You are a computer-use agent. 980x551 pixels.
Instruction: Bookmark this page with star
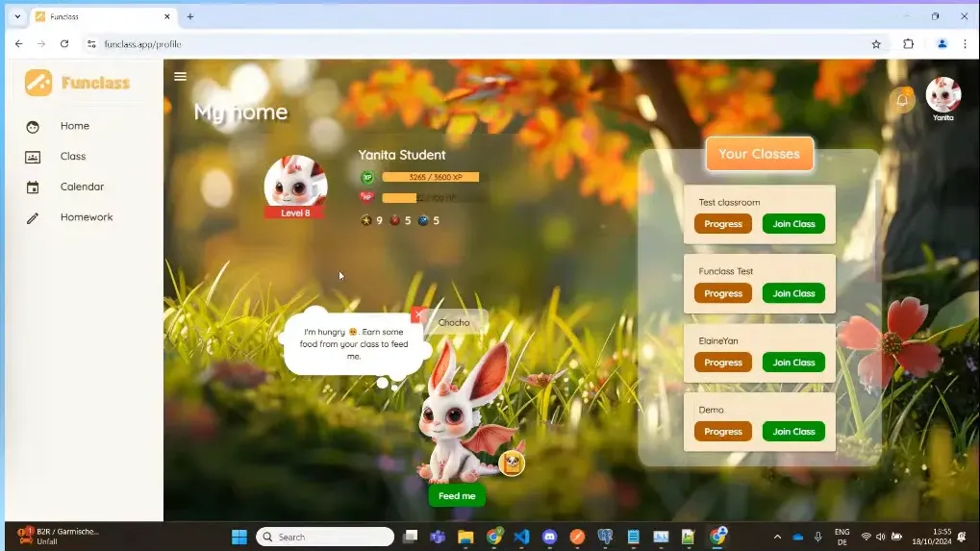pyautogui.click(x=876, y=43)
